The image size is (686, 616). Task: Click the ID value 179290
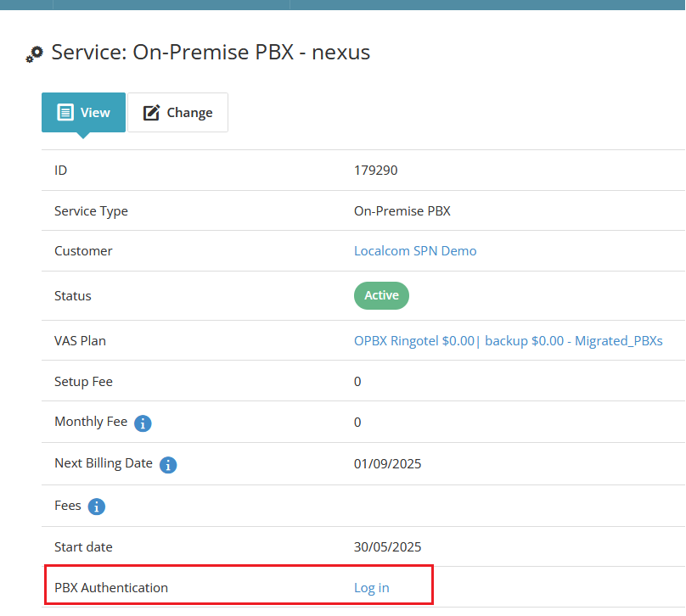(375, 171)
